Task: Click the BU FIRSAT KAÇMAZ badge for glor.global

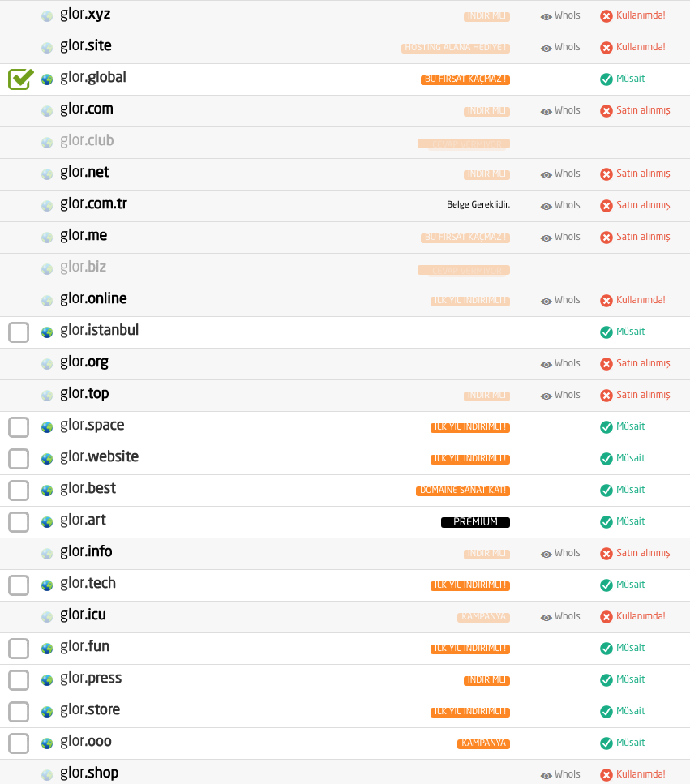Action: point(465,79)
